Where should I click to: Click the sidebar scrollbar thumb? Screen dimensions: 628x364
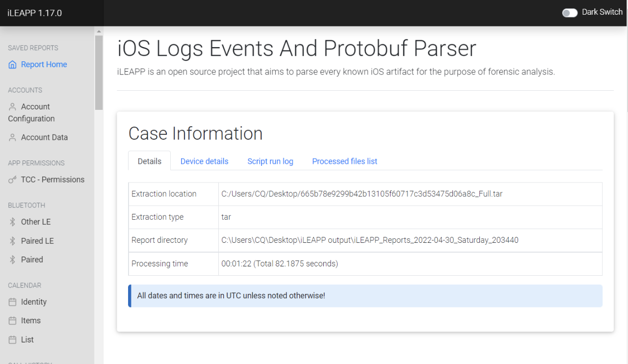coord(99,73)
